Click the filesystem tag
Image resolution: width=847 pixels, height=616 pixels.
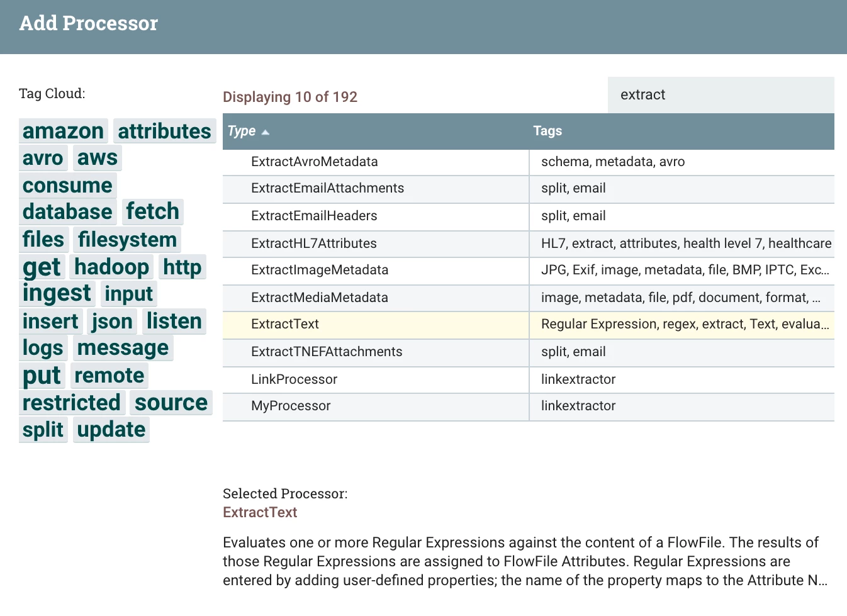tap(128, 239)
